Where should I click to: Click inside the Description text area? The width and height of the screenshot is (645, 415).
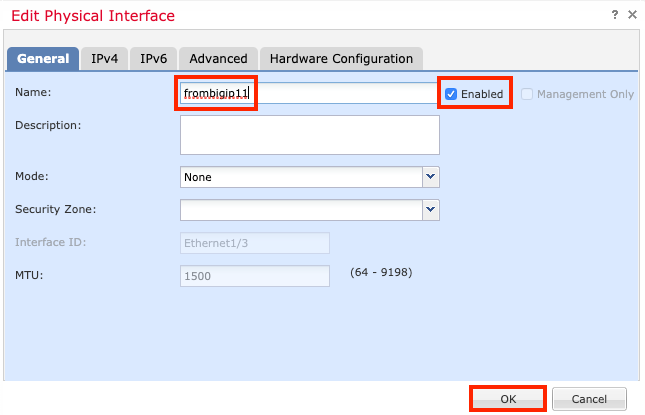(x=309, y=135)
